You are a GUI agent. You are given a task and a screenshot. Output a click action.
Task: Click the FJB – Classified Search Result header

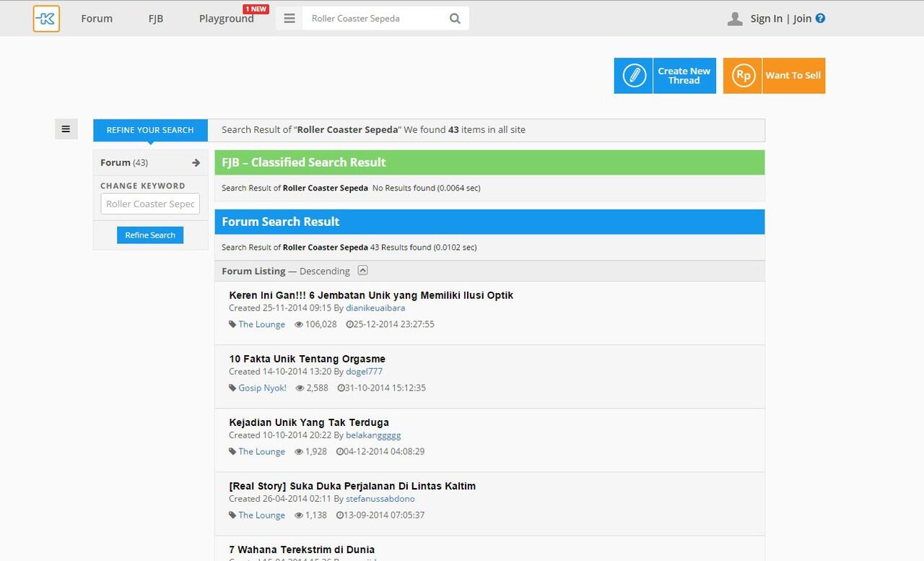(x=489, y=162)
